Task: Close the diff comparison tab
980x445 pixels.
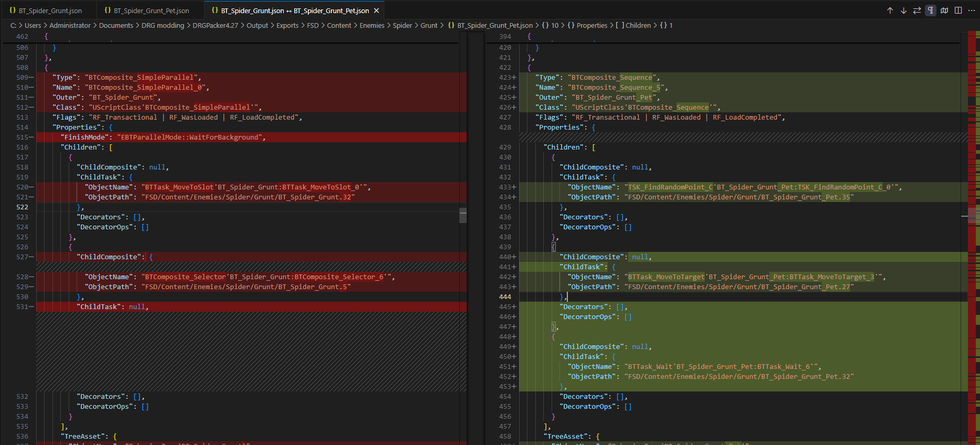Action: (376, 10)
